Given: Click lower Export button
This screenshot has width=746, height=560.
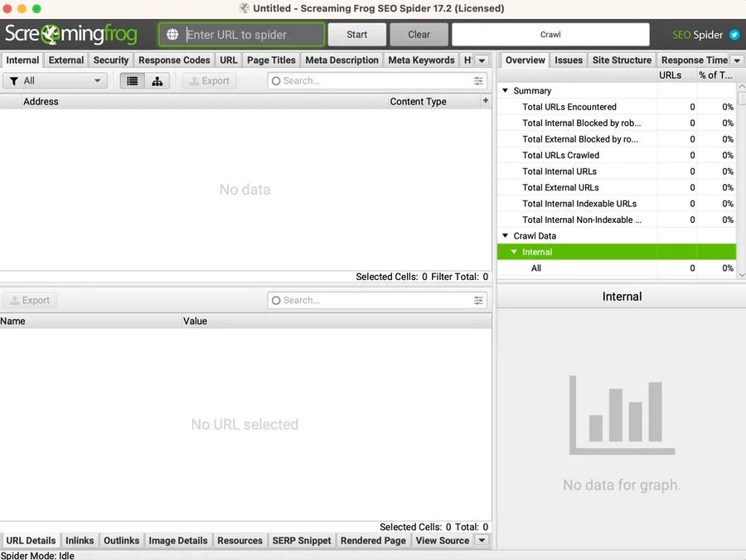Looking at the screenshot, I should click(30, 301).
